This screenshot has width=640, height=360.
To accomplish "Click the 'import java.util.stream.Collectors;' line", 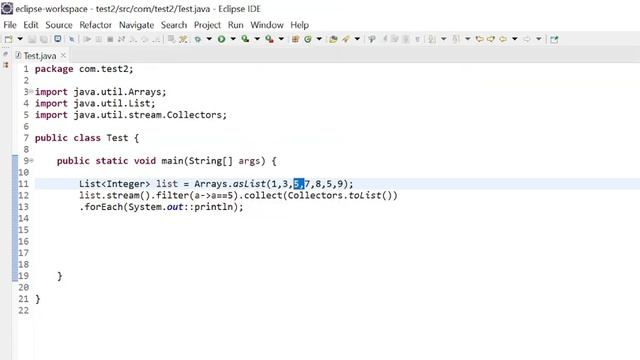I will (x=131, y=115).
